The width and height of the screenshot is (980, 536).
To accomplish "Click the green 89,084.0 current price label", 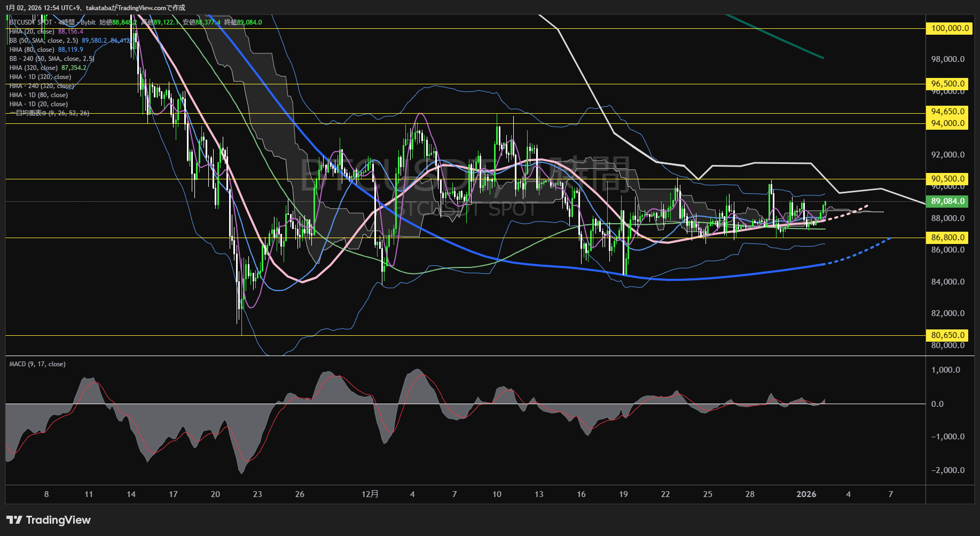I will (948, 201).
